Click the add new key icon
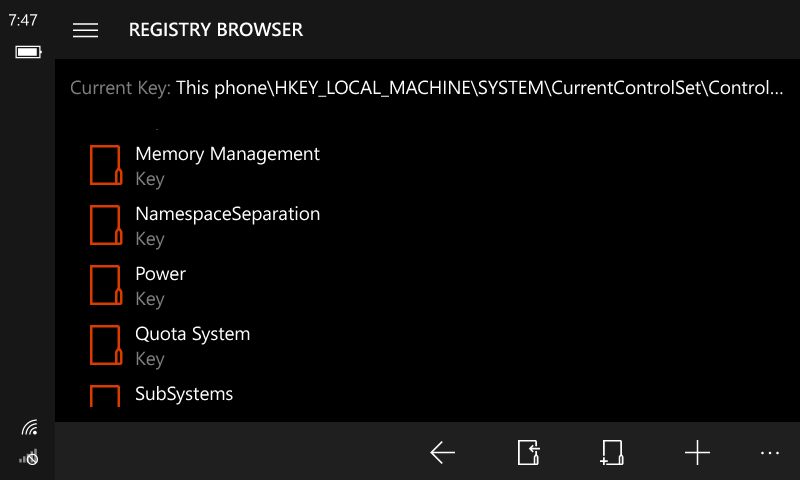 (612, 453)
